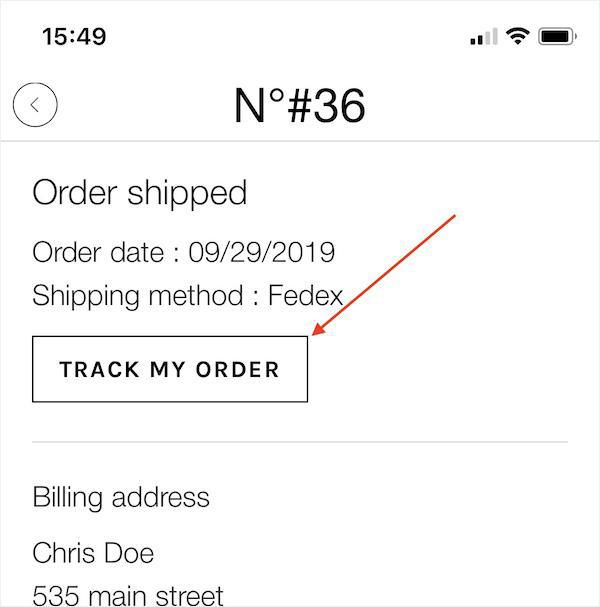Click the Shipping method label
Screen dimensions: 600x607
[138, 296]
